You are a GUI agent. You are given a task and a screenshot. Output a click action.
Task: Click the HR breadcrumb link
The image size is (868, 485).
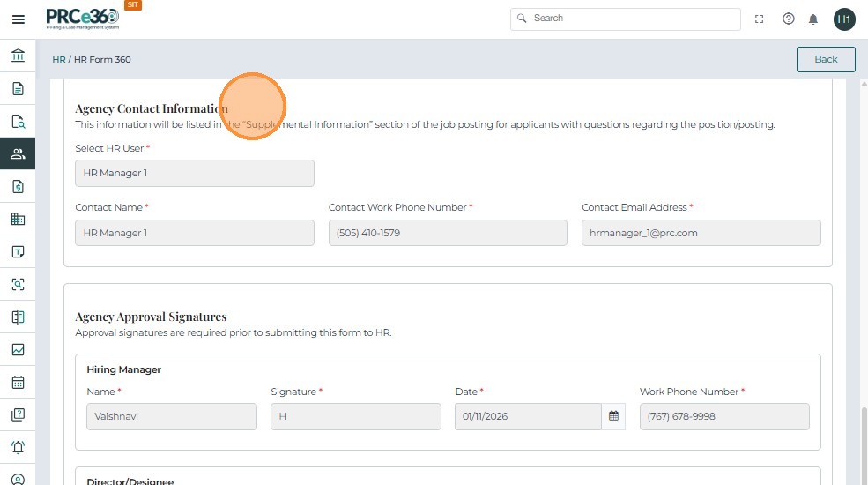point(59,60)
